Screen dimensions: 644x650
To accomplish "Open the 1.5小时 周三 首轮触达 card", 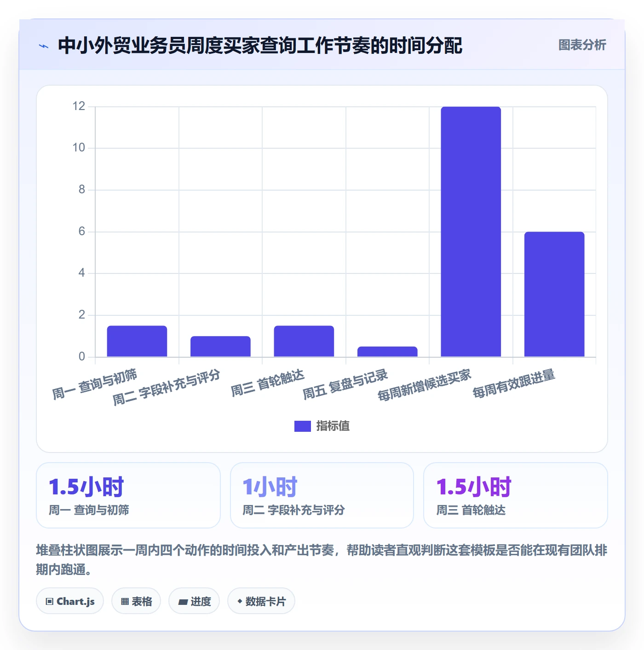I will [516, 495].
